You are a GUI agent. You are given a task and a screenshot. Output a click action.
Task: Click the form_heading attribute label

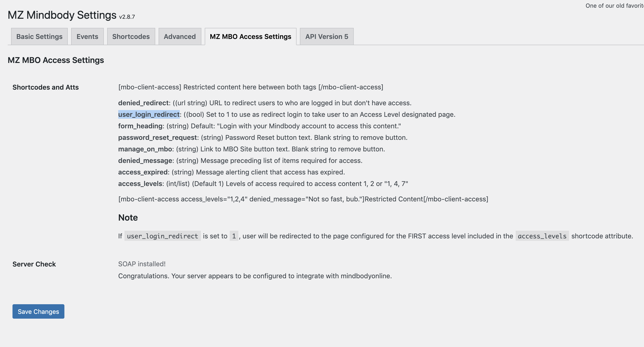coord(140,126)
